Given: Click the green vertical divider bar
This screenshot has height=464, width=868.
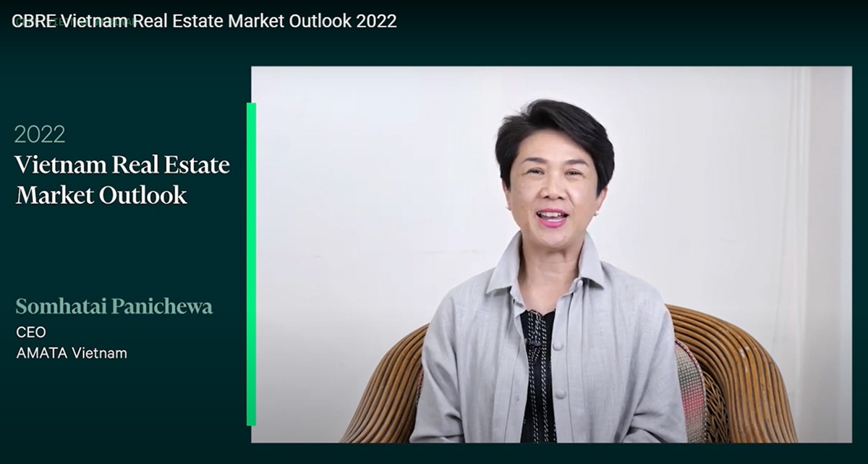Looking at the screenshot, I should pyautogui.click(x=251, y=264).
